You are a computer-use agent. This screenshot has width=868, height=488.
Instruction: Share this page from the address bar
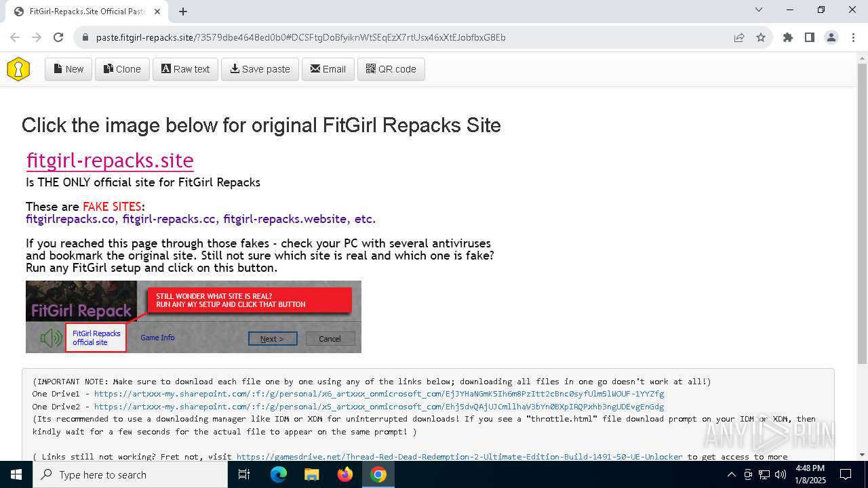pyautogui.click(x=739, y=37)
